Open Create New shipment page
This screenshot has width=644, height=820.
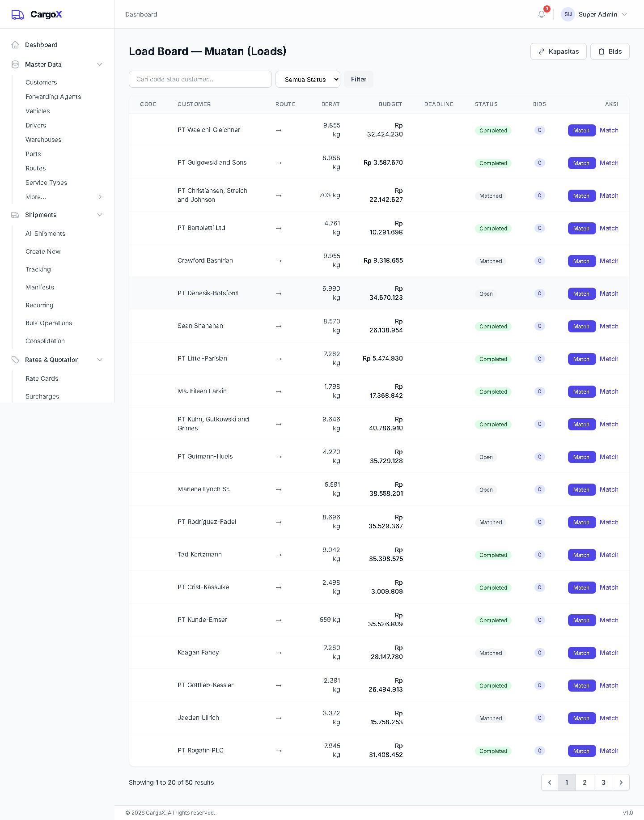coord(43,251)
